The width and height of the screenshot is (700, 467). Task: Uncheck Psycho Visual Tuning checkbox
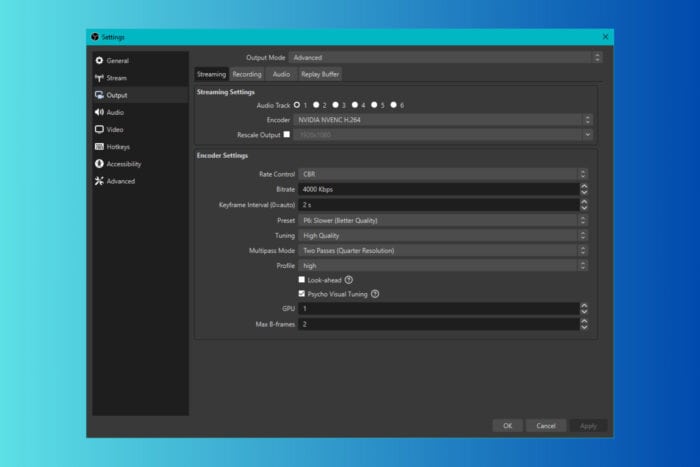(302, 293)
